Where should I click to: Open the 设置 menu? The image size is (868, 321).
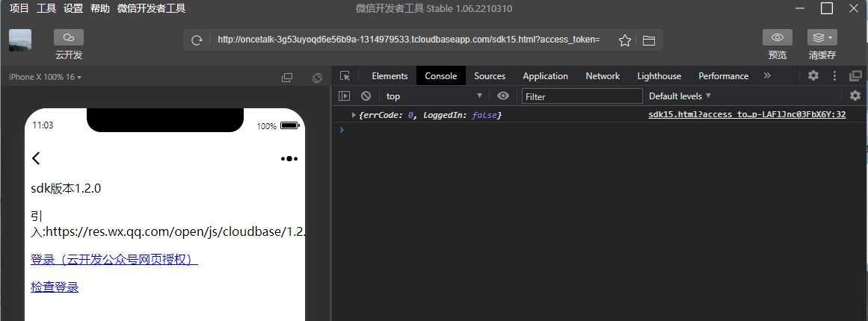pos(73,8)
